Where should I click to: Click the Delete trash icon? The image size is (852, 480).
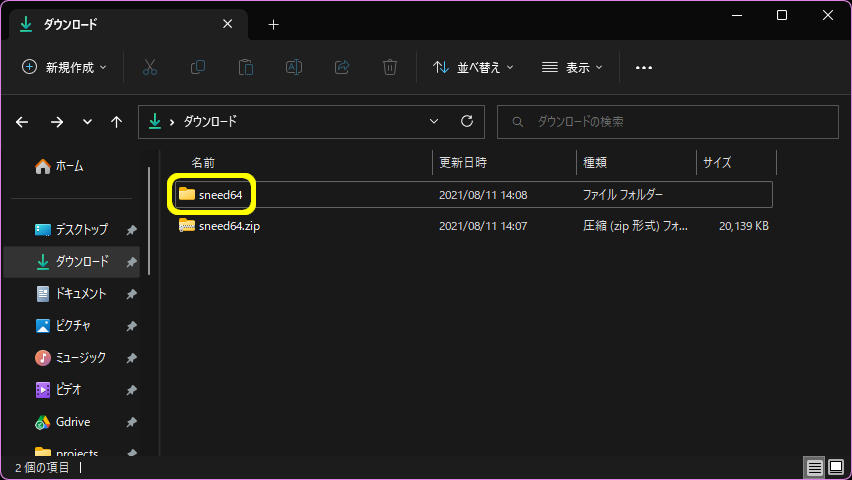click(390, 67)
